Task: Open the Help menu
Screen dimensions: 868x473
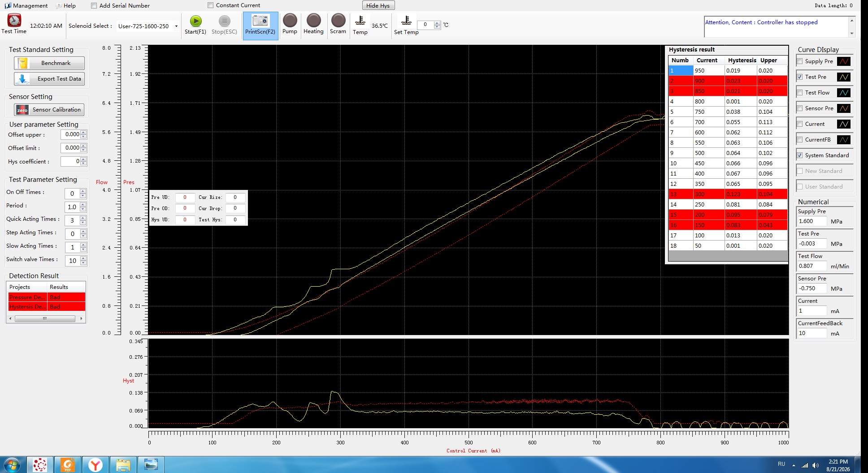Action: (x=65, y=6)
